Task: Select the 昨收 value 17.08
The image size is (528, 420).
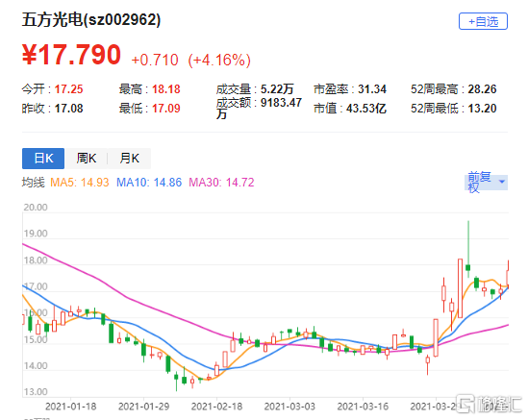Action: click(68, 109)
